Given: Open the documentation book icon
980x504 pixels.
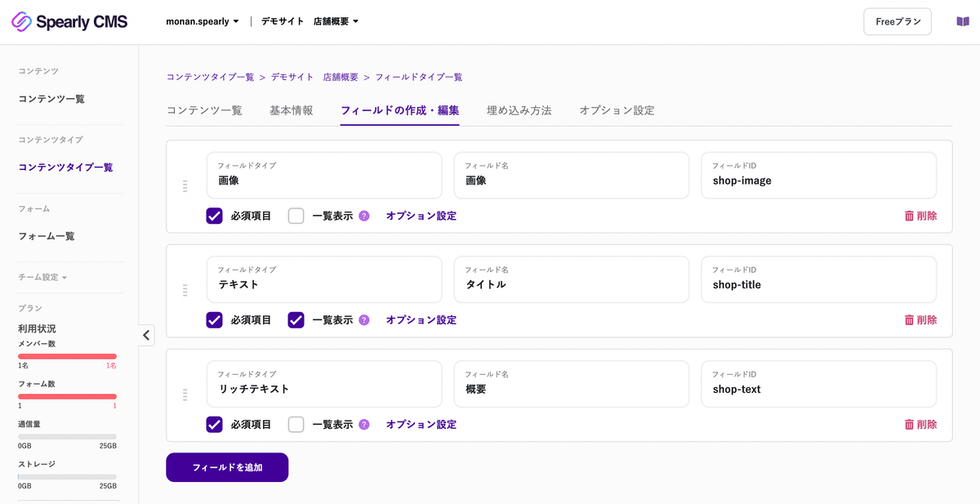Looking at the screenshot, I should click(x=963, y=22).
